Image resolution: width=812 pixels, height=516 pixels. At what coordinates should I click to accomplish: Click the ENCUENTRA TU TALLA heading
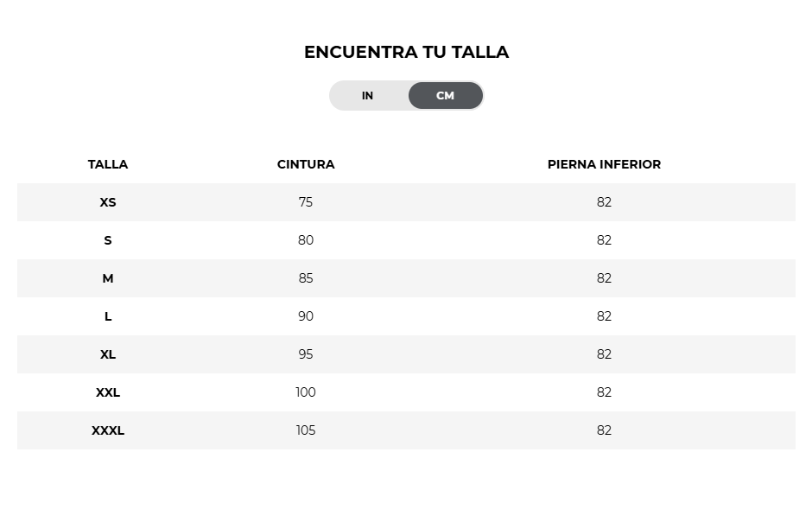coord(407,52)
